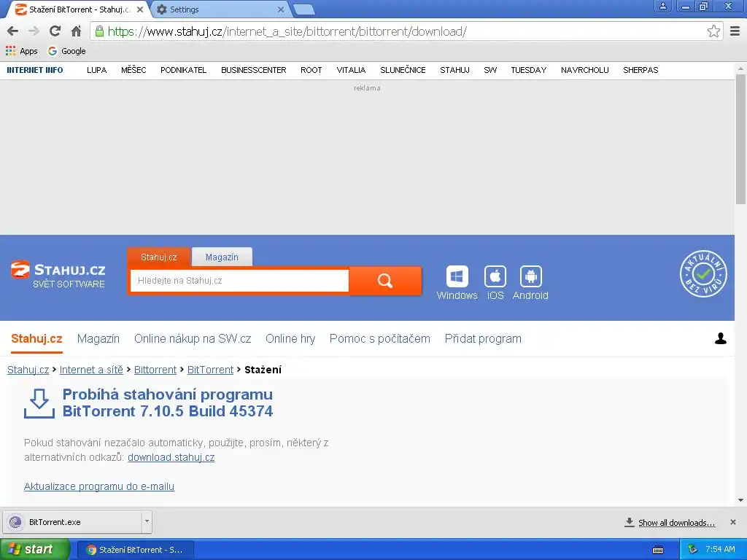The image size is (747, 560).
Task: Click the scrollbar down arrow
Action: (x=740, y=500)
